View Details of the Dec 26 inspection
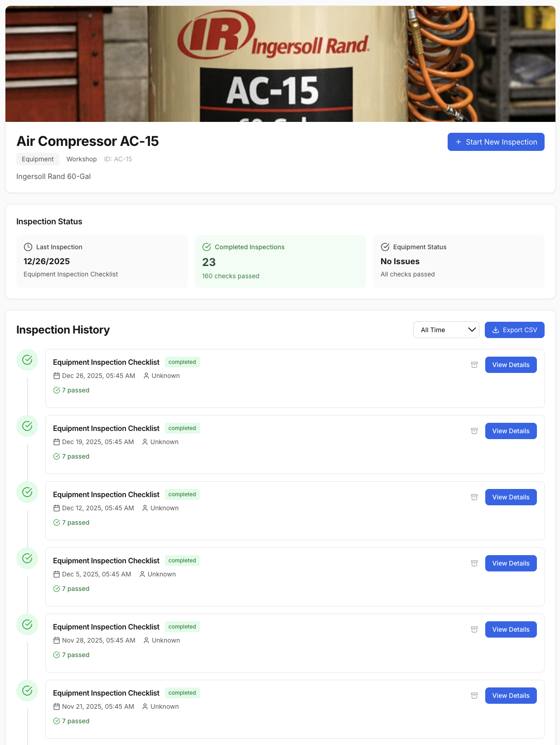Viewport: 560px width, 745px height. click(x=511, y=365)
